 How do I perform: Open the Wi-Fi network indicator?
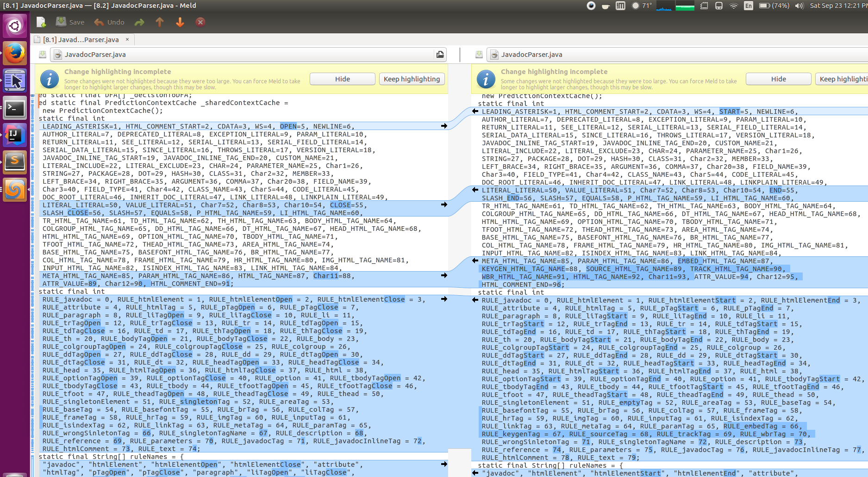(734, 6)
